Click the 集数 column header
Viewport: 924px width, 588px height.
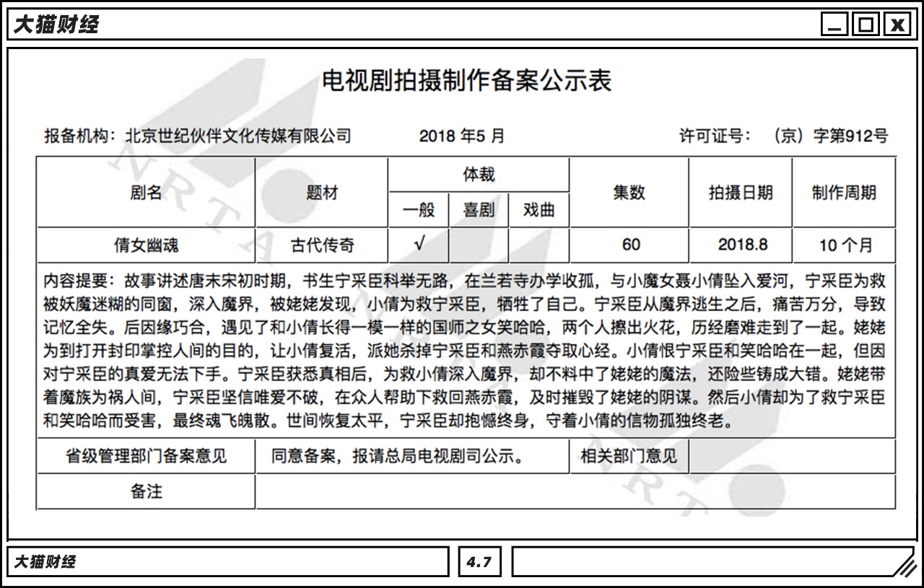[x=629, y=192]
